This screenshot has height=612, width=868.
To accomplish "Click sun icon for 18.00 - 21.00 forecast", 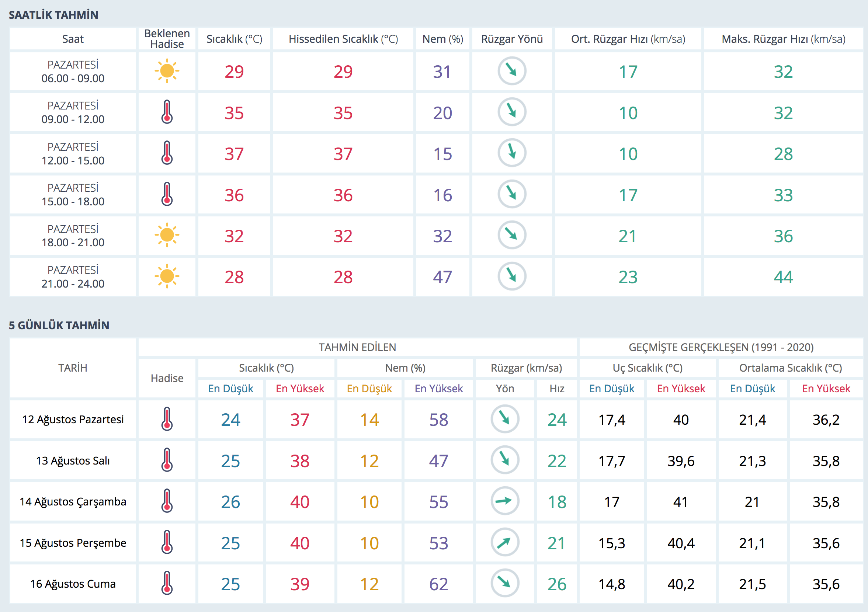I will point(167,235).
